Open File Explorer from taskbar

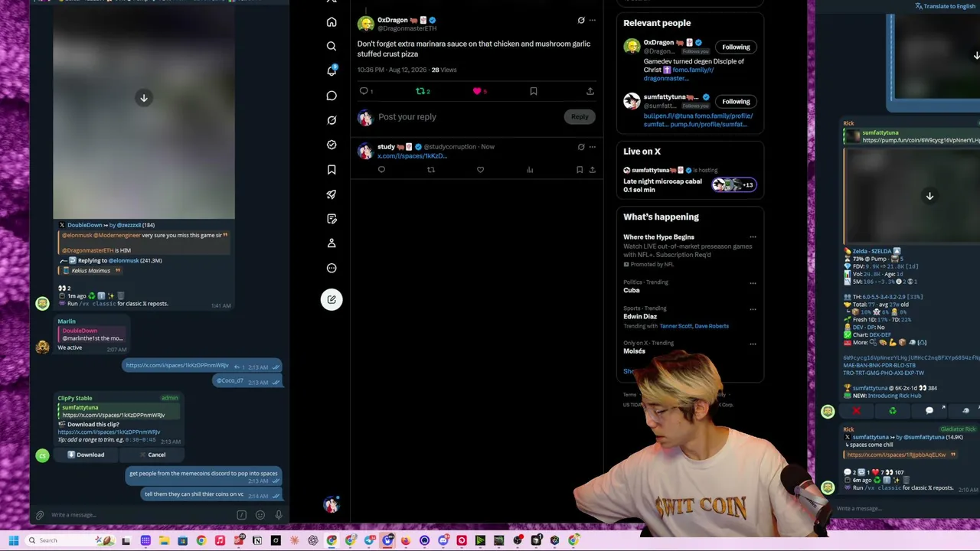coord(164,540)
